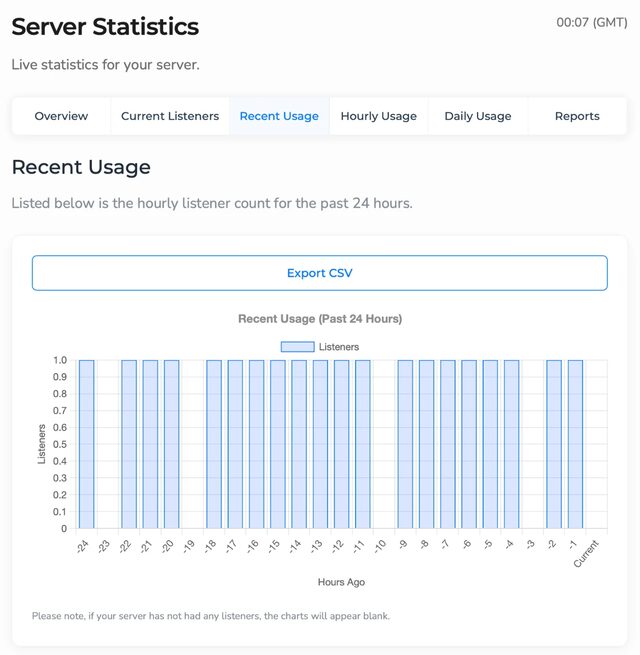This screenshot has height=655, width=640.
Task: Click the 'Server Statistics' heading
Action: 105,27
